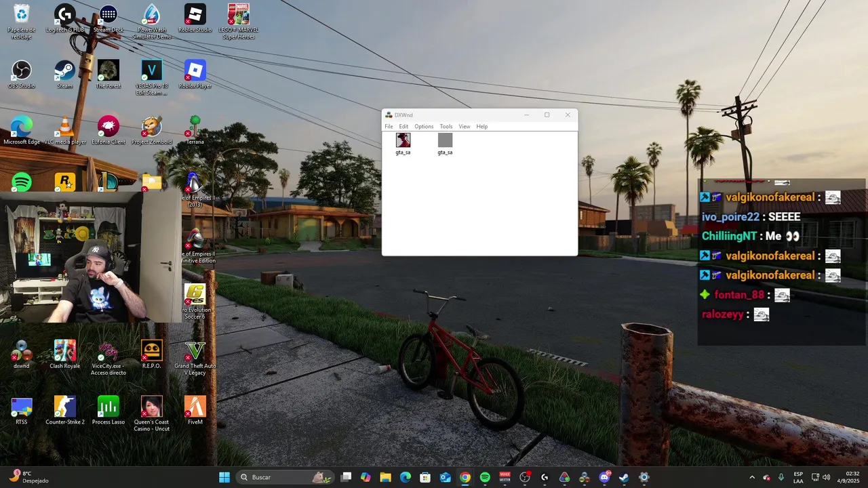Select the Project Zomboid desktop icon
The height and width of the screenshot is (488, 868).
(x=152, y=131)
